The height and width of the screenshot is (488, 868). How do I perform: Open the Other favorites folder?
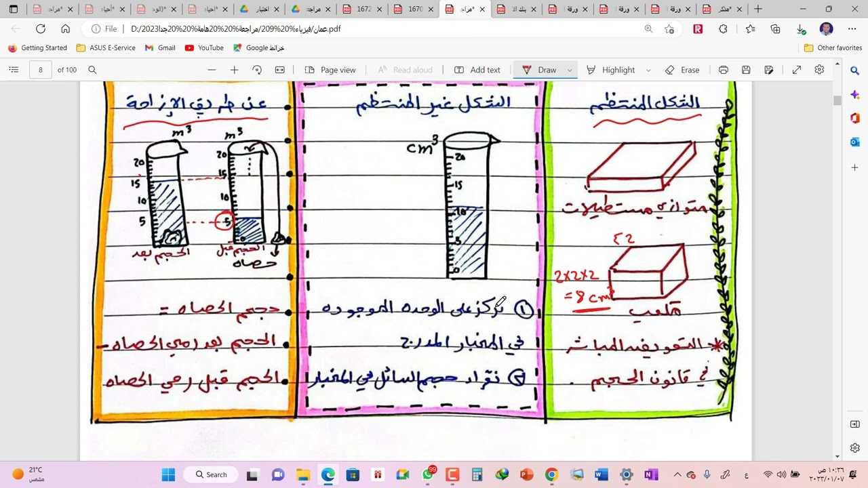coord(833,48)
